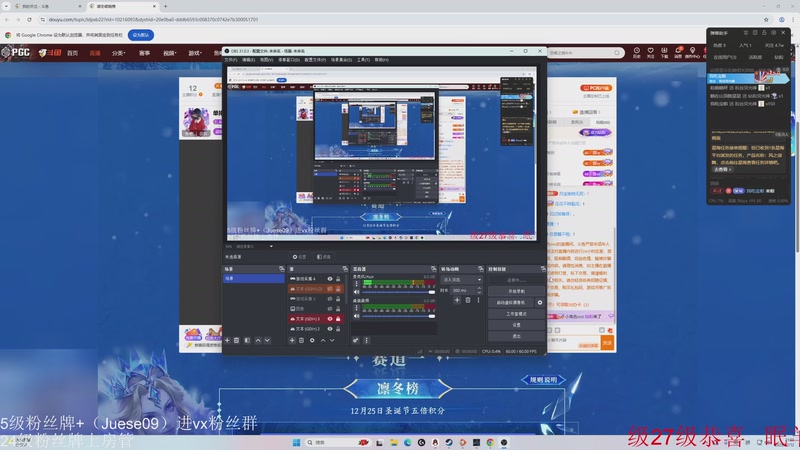Expand the 分类 dropdown in Douyu nav
This screenshot has height=450, width=800.
point(118,53)
